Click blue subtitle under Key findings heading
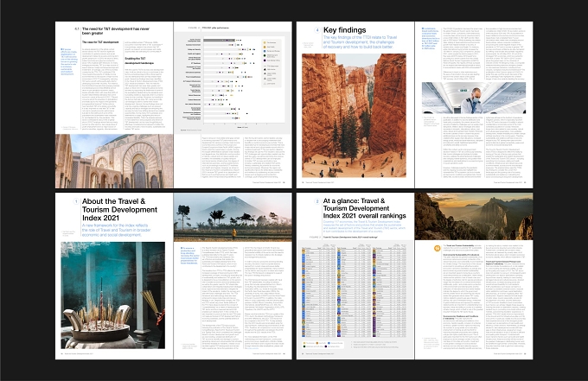This screenshot has width=588, height=381. [x=360, y=42]
